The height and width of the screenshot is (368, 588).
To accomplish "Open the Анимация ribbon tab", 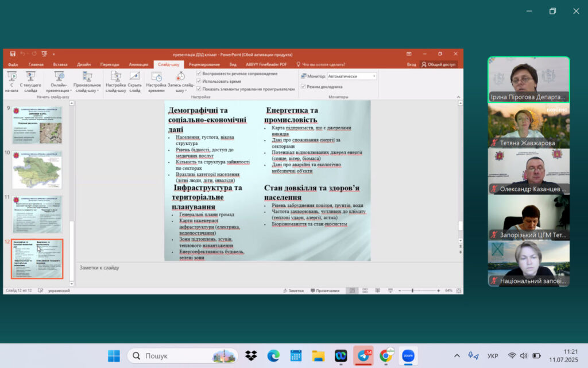I will pos(138,64).
